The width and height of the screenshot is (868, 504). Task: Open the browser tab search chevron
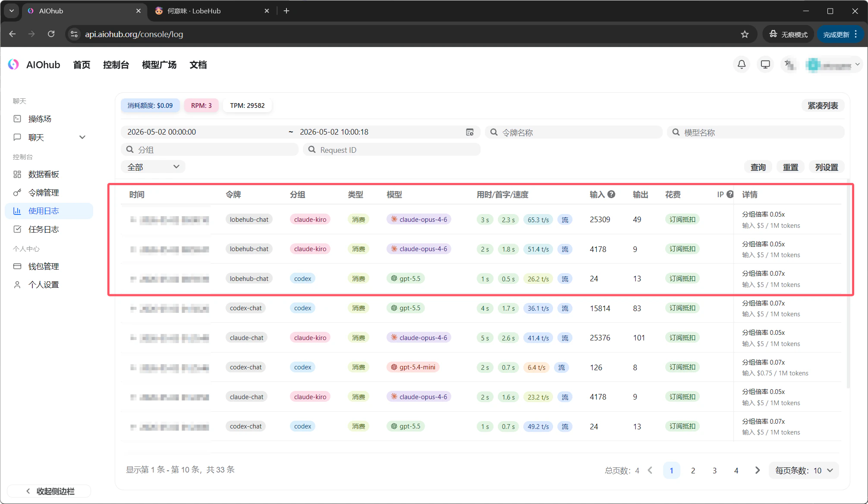pos(12,11)
